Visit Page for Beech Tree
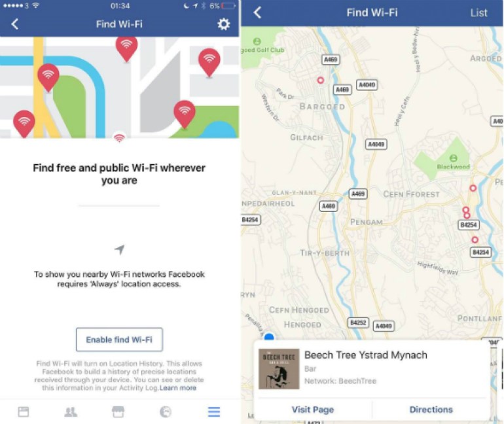The width and height of the screenshot is (504, 424). pos(313,410)
